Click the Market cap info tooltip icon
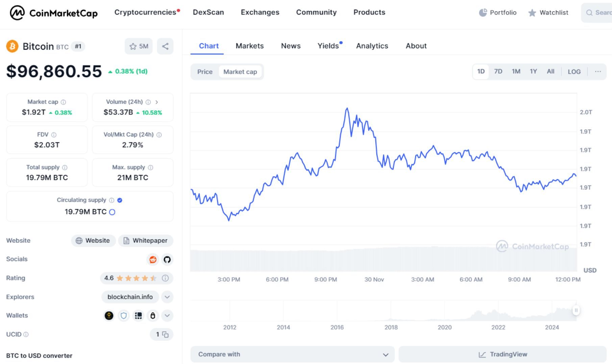Screen dimensions: 612x364 (x=64, y=102)
